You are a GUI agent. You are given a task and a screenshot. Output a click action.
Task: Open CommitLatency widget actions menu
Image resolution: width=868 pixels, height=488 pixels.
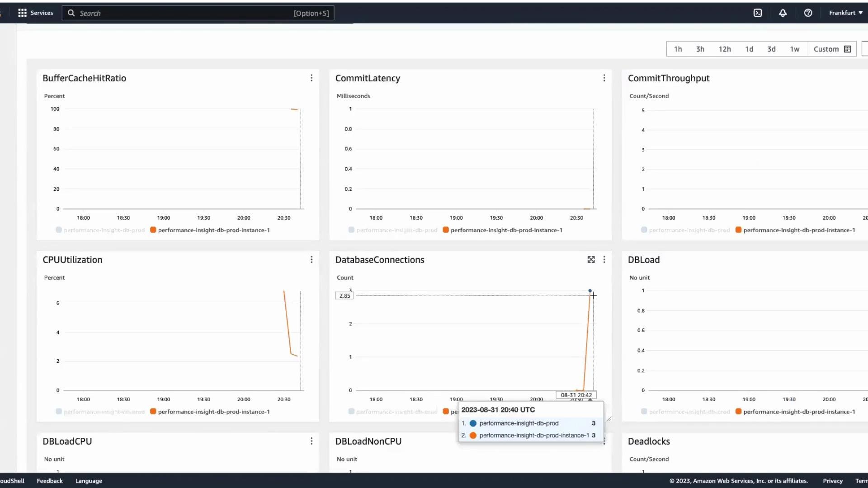pyautogui.click(x=604, y=78)
